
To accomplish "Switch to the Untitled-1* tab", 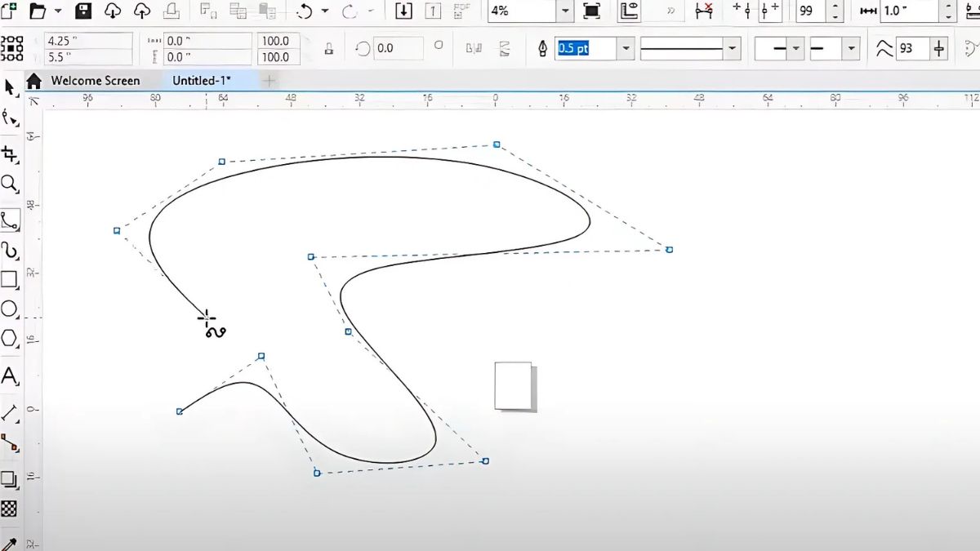I will point(201,80).
